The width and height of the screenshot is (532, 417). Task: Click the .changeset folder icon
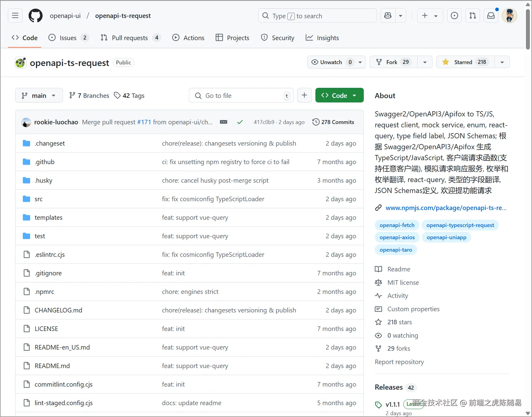26,143
